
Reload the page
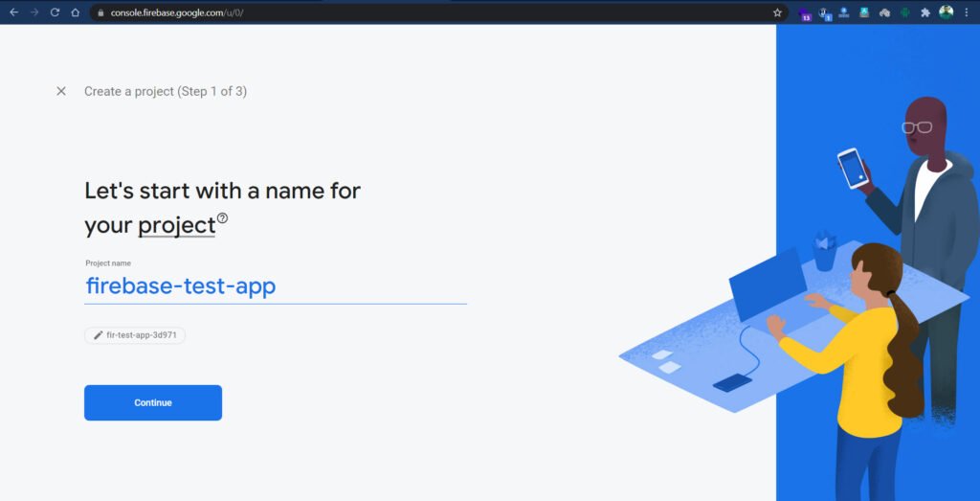coord(55,12)
